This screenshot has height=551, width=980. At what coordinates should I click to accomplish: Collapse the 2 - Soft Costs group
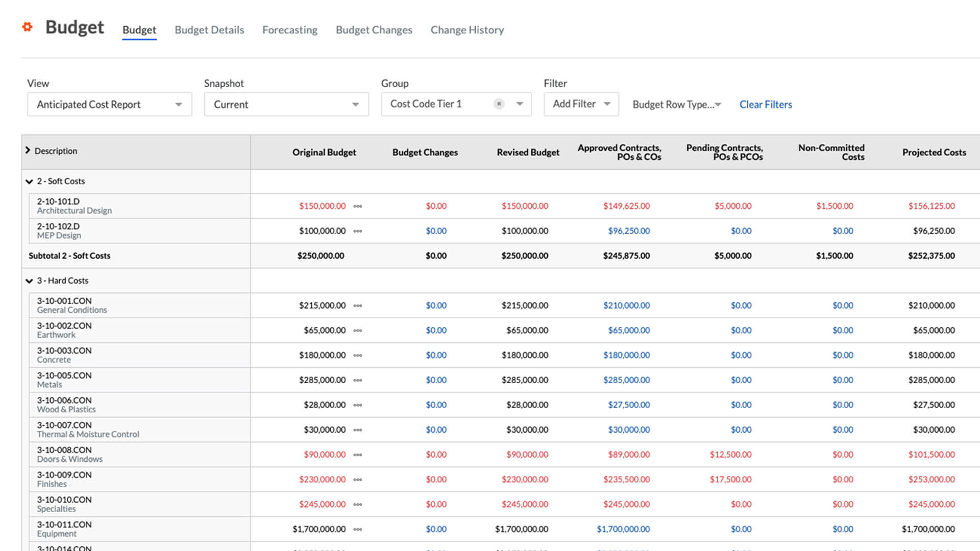point(29,181)
